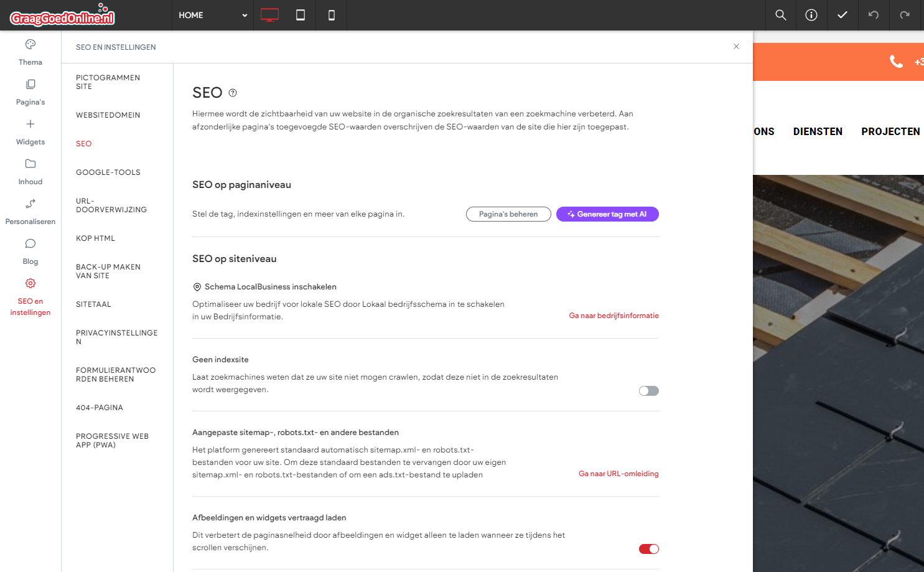Screen dimensions: 924x572
Task: Follow Ga naar bedrijfsinformatie link
Action: click(614, 316)
